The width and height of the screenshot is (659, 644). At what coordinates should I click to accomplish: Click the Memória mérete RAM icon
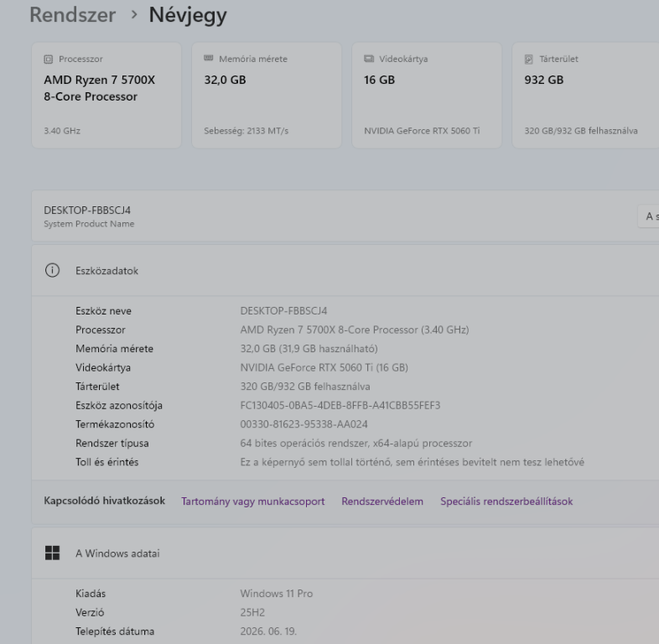(209, 59)
